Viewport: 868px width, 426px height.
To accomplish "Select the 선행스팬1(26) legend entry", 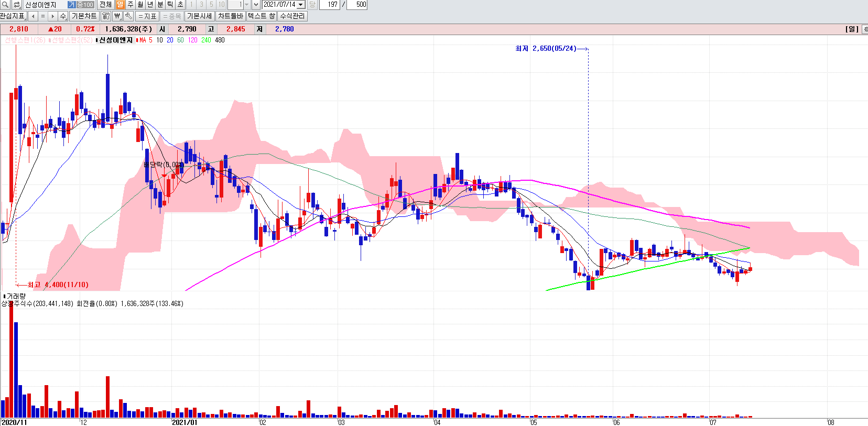I will click(x=25, y=40).
